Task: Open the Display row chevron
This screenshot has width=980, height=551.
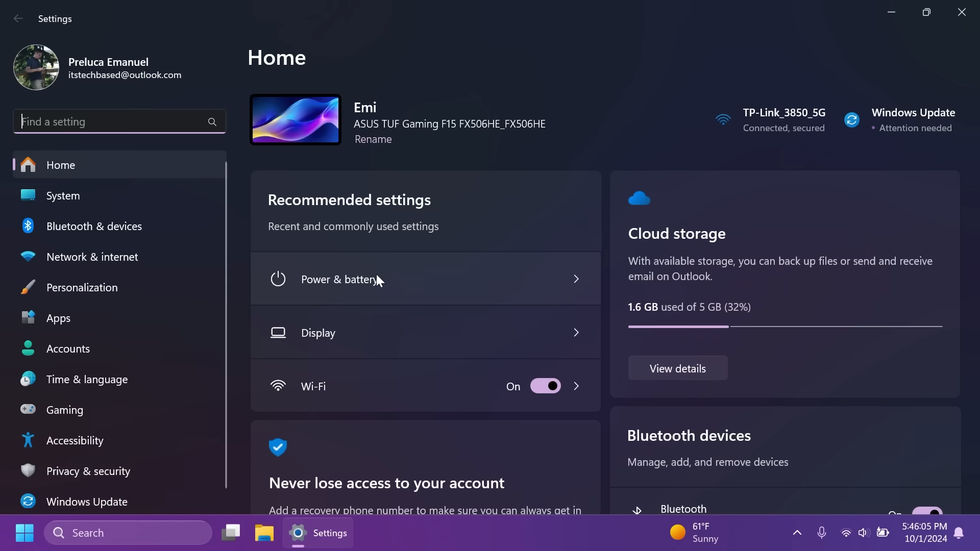Action: 576,333
